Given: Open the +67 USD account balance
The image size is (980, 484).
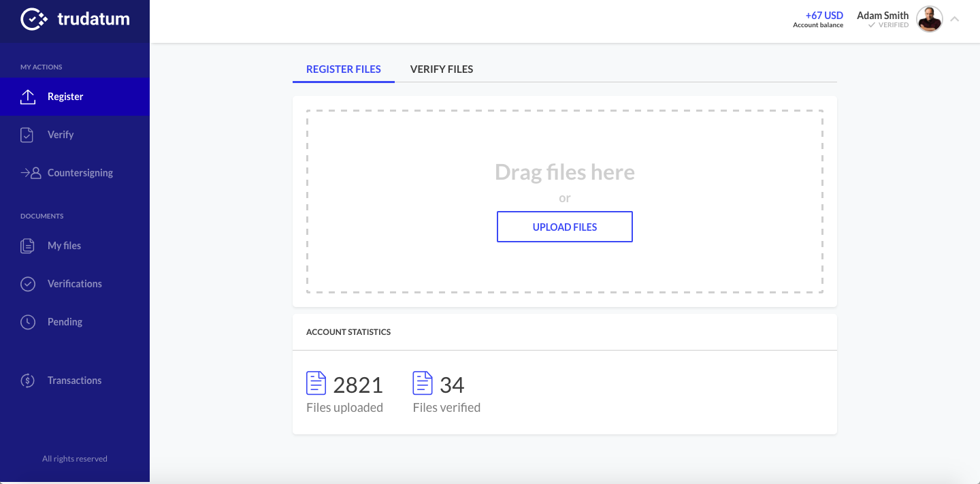Looking at the screenshot, I should [x=823, y=16].
